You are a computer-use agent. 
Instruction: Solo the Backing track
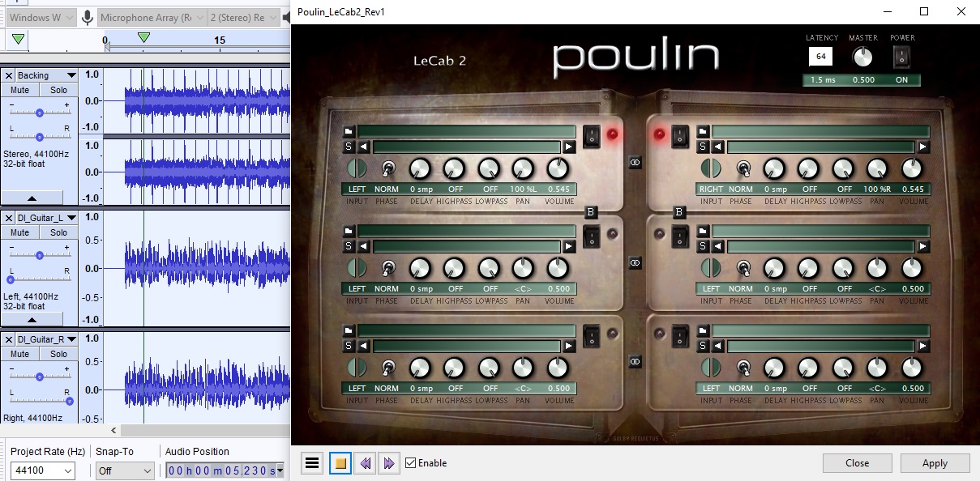coord(58,90)
